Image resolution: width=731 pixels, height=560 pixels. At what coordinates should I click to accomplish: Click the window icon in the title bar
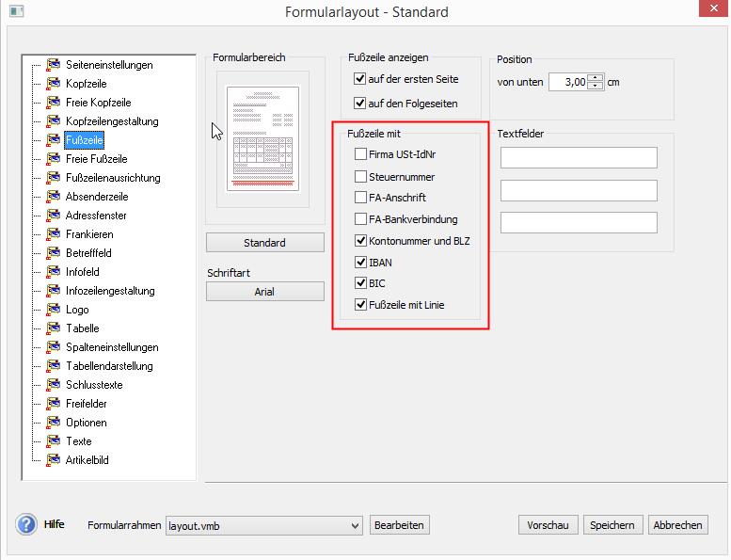click(16, 10)
